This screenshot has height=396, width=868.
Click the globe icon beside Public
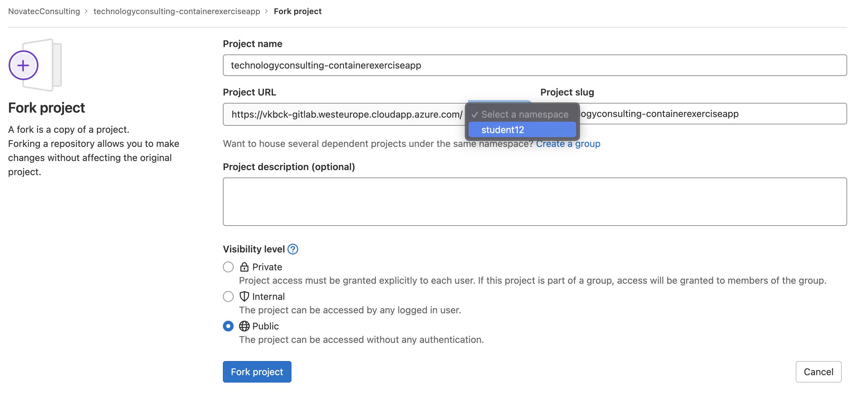244,326
